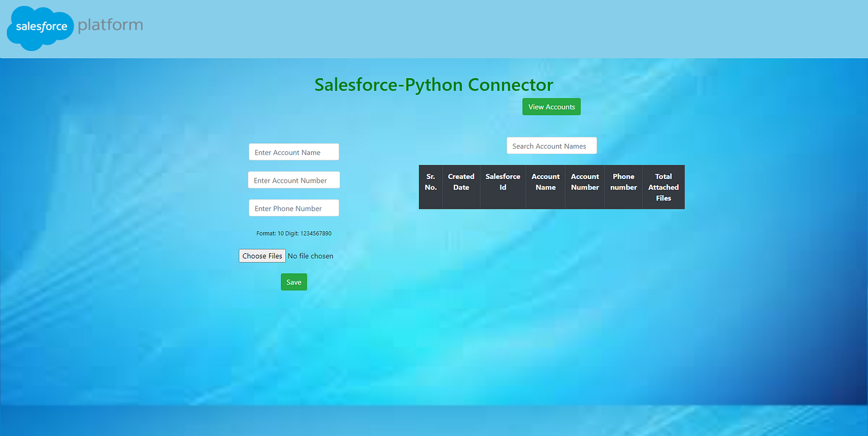Screen dimensions: 868x436
Task: Click the Search Account Names box
Action: [x=551, y=146]
